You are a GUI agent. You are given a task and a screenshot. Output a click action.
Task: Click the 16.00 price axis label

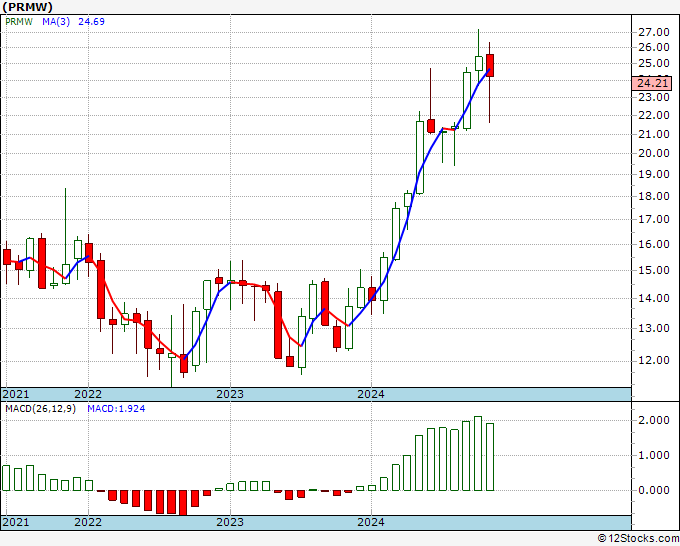[x=654, y=244]
